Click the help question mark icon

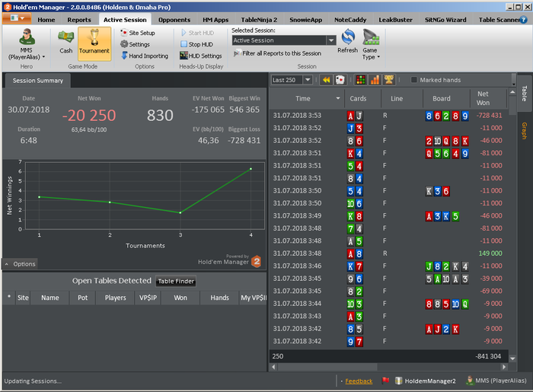[524, 20]
